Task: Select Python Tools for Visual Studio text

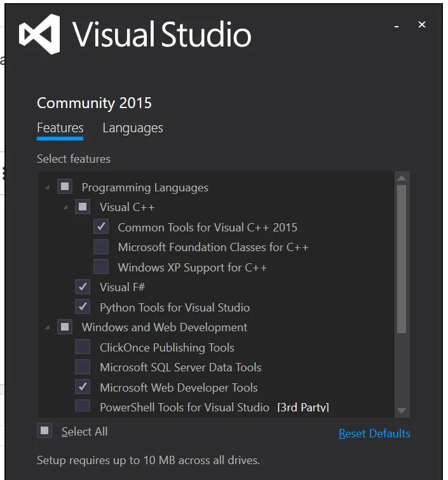Action: coord(175,308)
